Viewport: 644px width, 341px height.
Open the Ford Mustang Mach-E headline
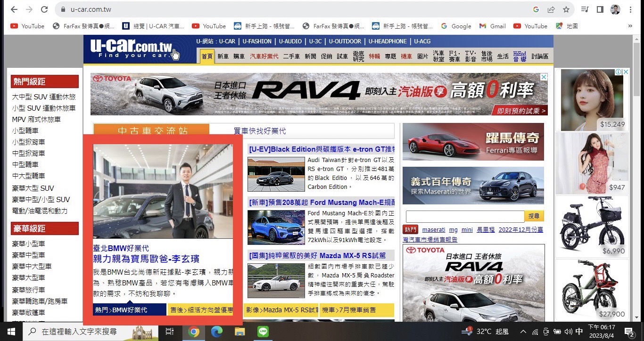pyautogui.click(x=322, y=203)
